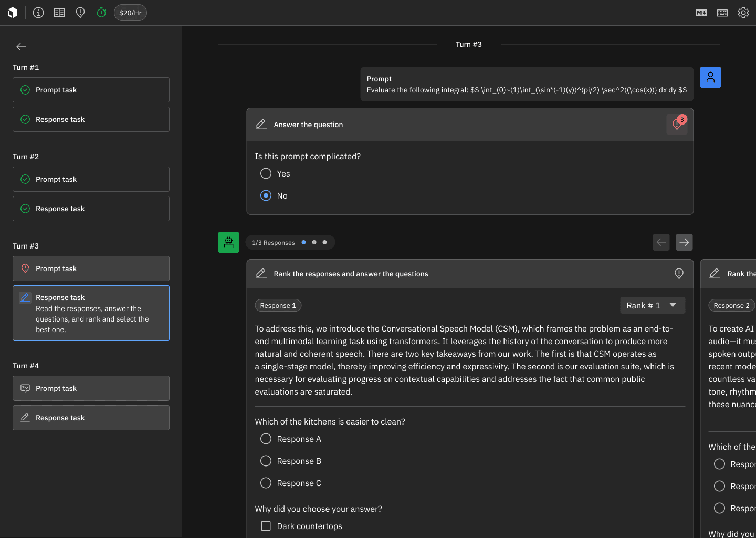Click the $20/Hr rate badge
756x538 pixels.
click(130, 13)
